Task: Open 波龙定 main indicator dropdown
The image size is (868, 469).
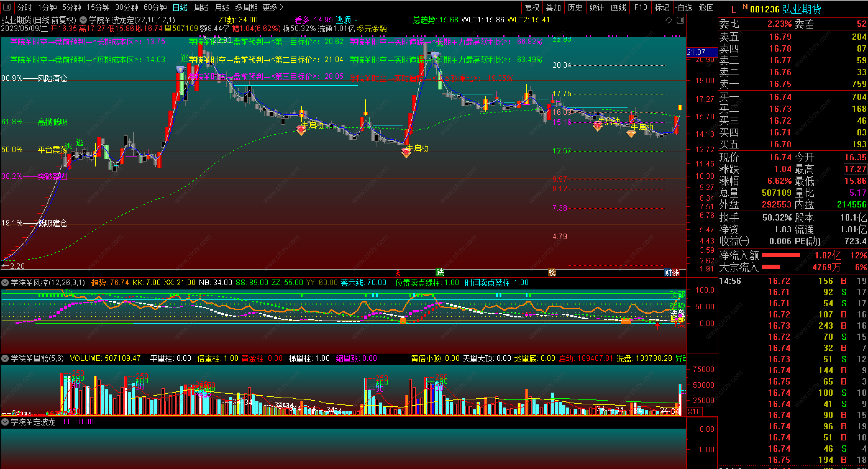Action: point(83,20)
